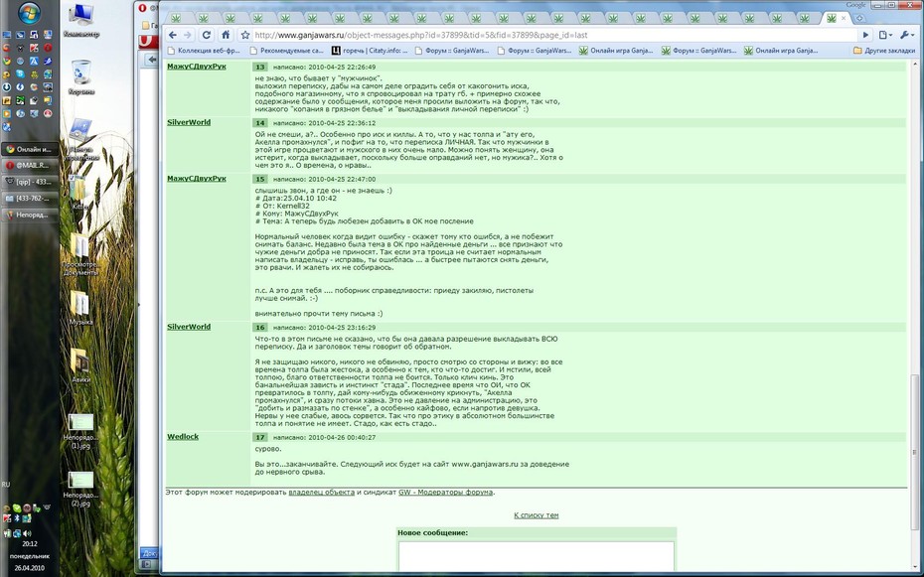Open the volume speaker tray icon
Screen dimensions: 924x577
[26, 533]
